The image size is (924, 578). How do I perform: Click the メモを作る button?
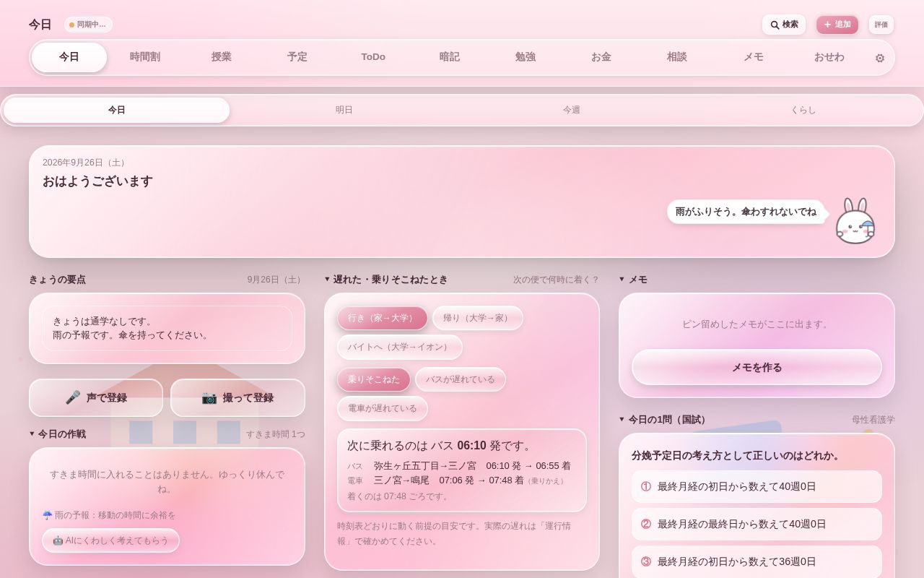pos(757,367)
